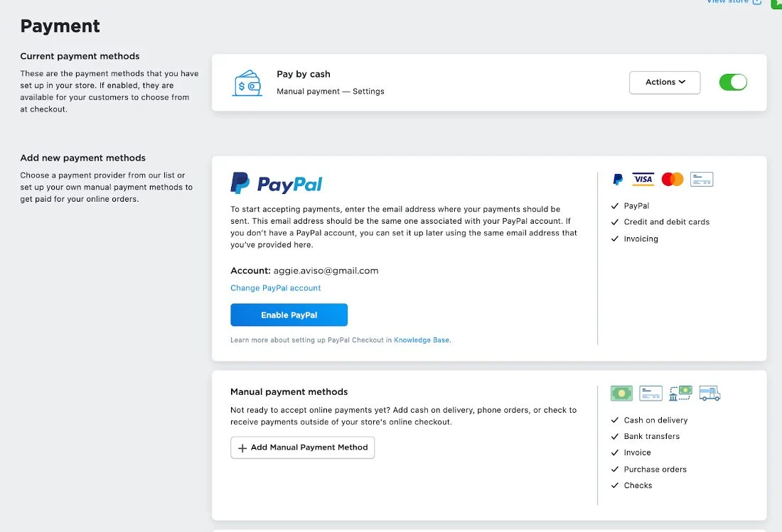Screen dimensions: 782x532
Task: Click the Purchase orders text
Action: pyautogui.click(x=655, y=469)
